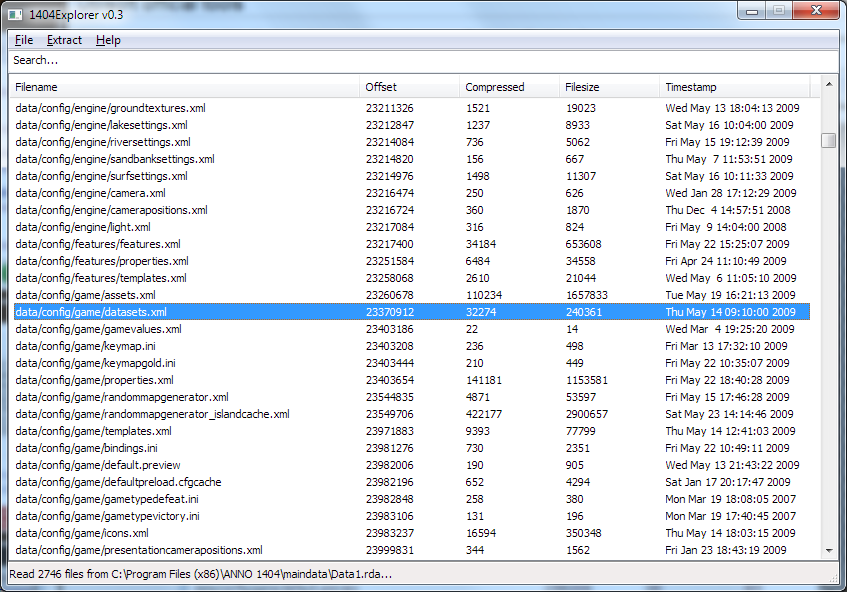Select randommapgenerator_islandcache.xml row

412,414
